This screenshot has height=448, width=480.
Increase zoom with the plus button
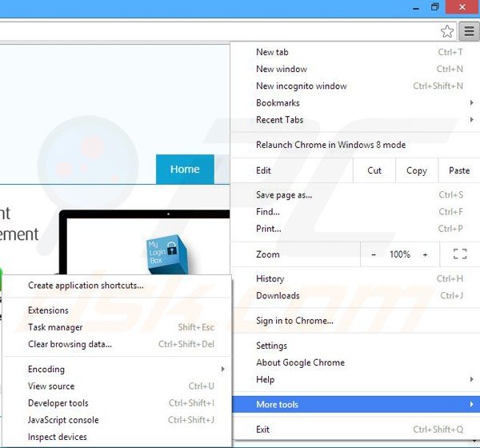tap(426, 254)
